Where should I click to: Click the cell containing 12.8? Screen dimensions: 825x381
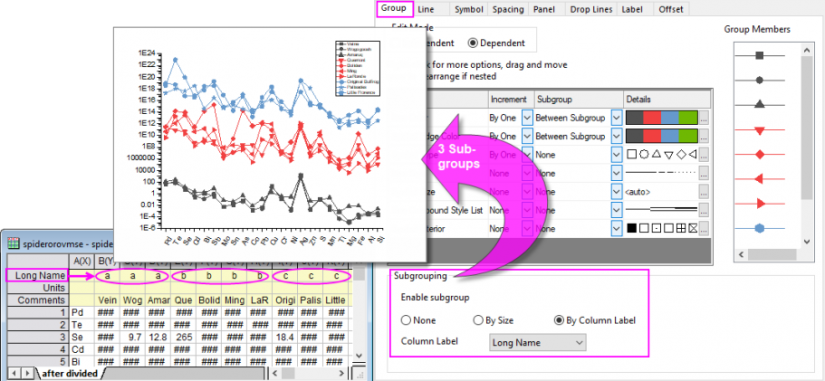click(158, 337)
